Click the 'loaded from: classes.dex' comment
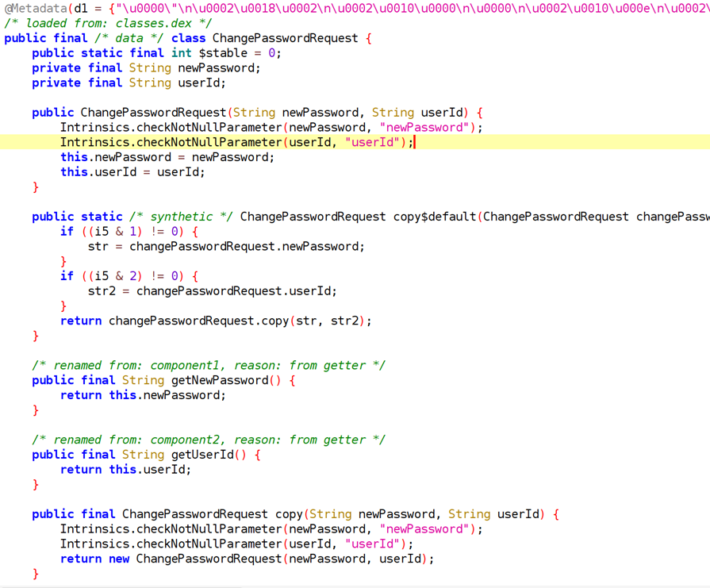710x588 pixels. coord(108,23)
